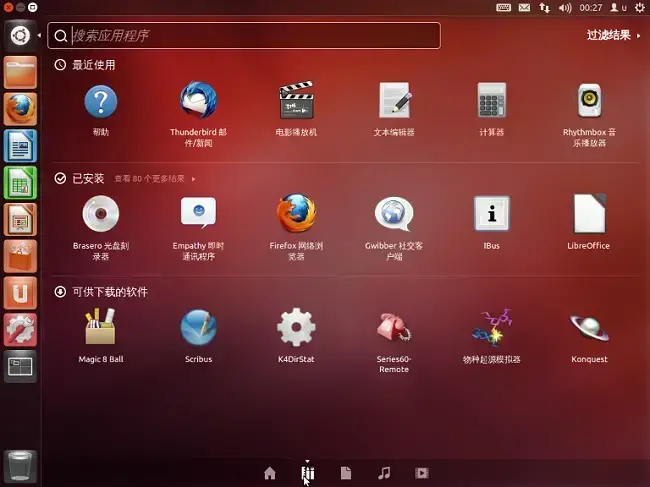Screen dimensions: 650x487
Task: Switch to the Files lens tab
Action: [346, 473]
